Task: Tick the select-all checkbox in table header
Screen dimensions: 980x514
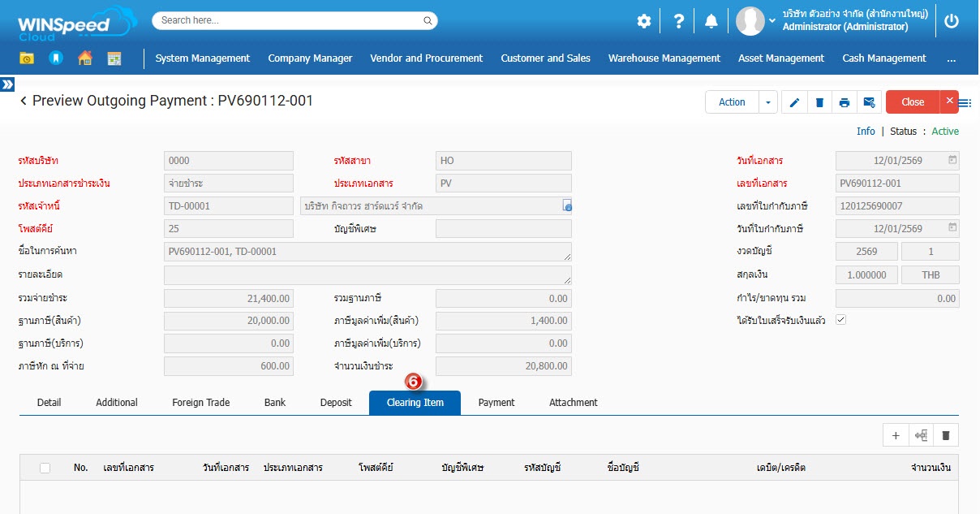Action: [45, 468]
